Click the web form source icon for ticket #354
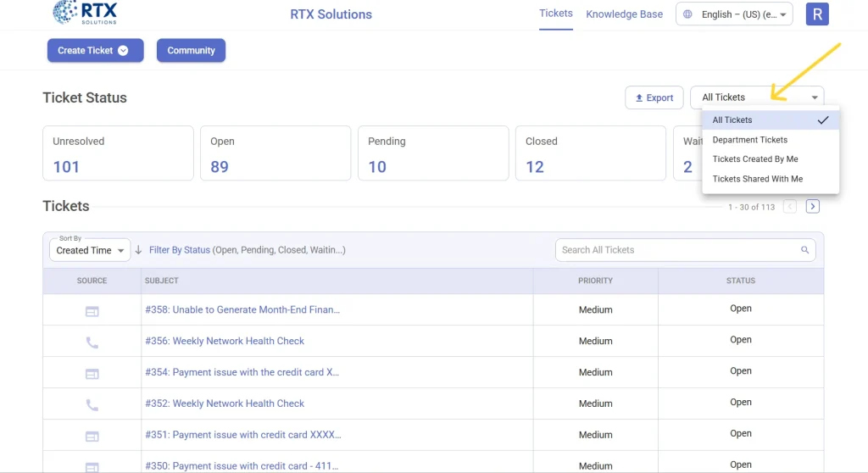The height and width of the screenshot is (473, 868). pyautogui.click(x=92, y=374)
